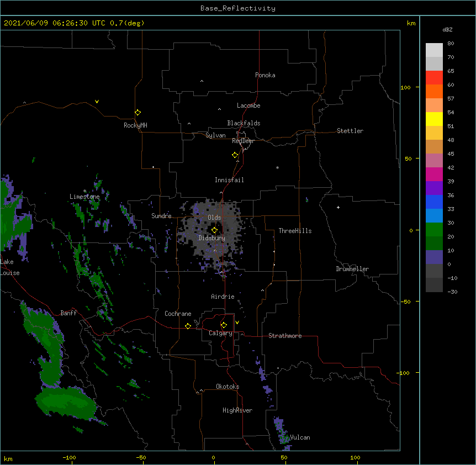
Task: Select the red 65 dBZ color swatch
Action: (434, 77)
